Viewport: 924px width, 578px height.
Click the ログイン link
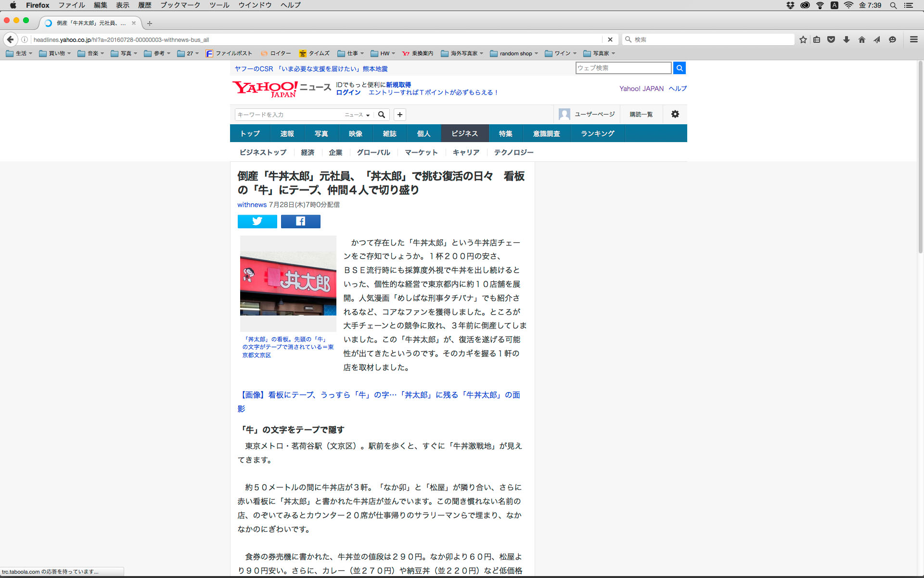pyautogui.click(x=348, y=92)
